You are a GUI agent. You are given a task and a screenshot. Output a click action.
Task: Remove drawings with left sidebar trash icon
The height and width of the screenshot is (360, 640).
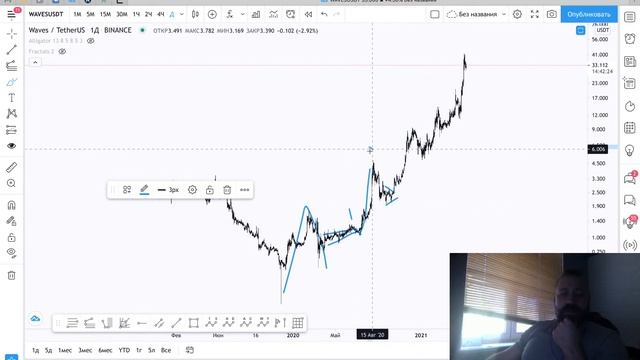click(x=11, y=276)
